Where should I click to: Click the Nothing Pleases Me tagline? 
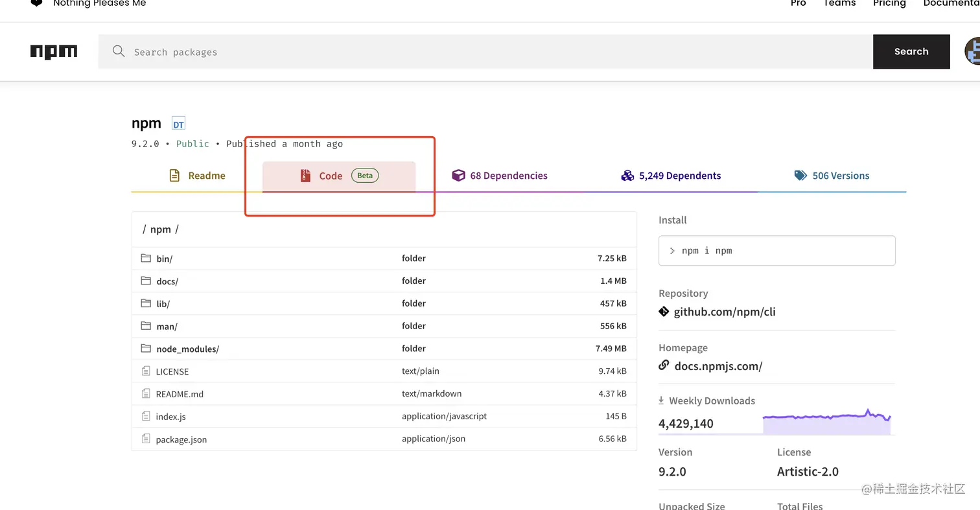tap(100, 3)
